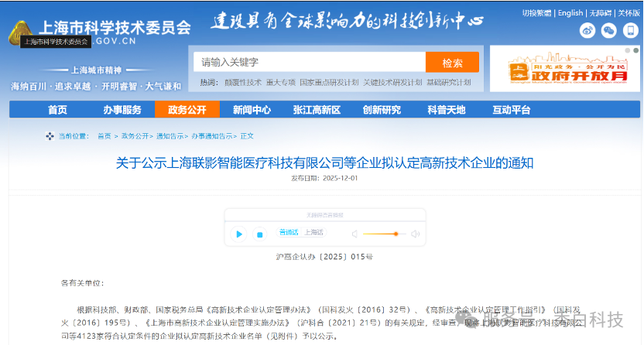
Task: Click the loud volume speaker icon
Action: pos(415,234)
